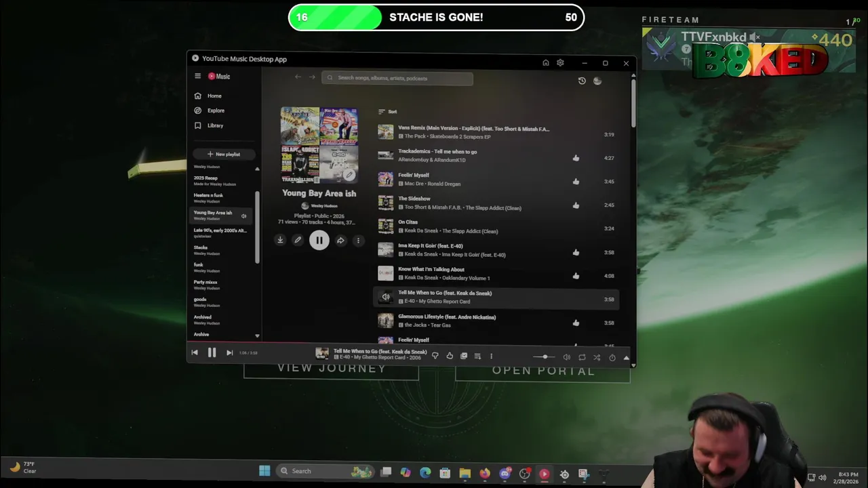Like the currently playing song in player bar

coord(450,356)
